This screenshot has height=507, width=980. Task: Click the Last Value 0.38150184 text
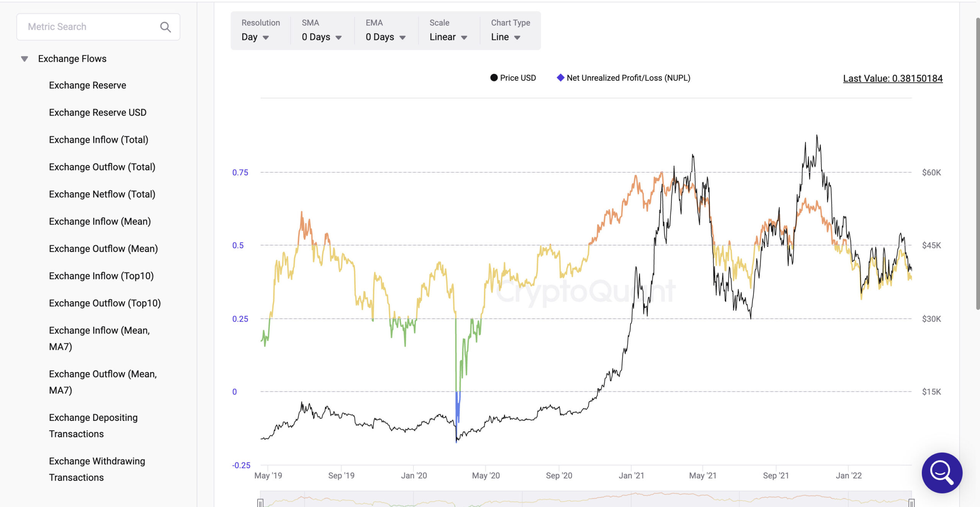point(893,79)
